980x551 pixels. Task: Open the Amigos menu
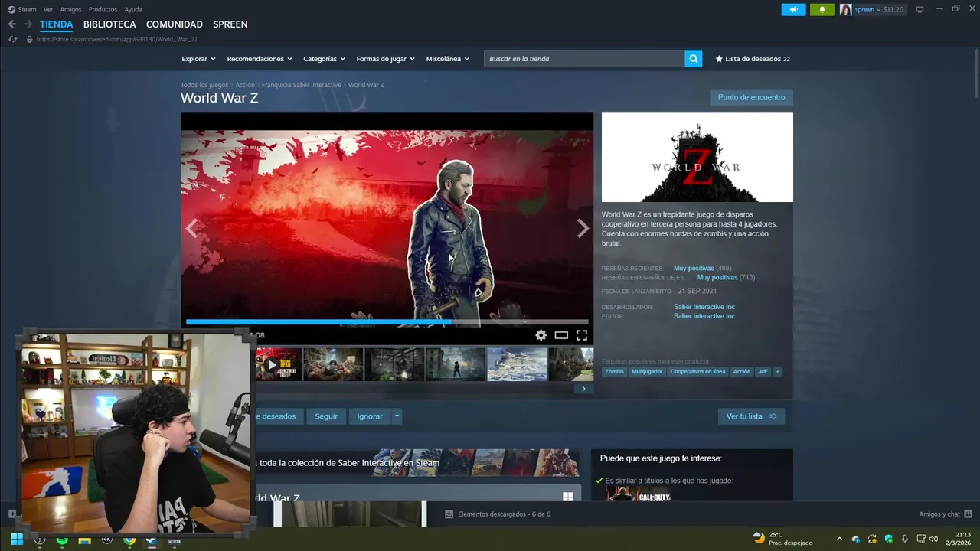(70, 9)
